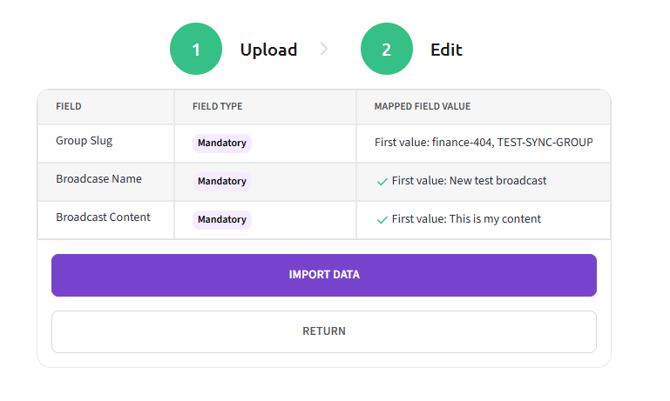The image size is (670, 401).
Task: Select the Edit step label
Action: [x=446, y=49]
